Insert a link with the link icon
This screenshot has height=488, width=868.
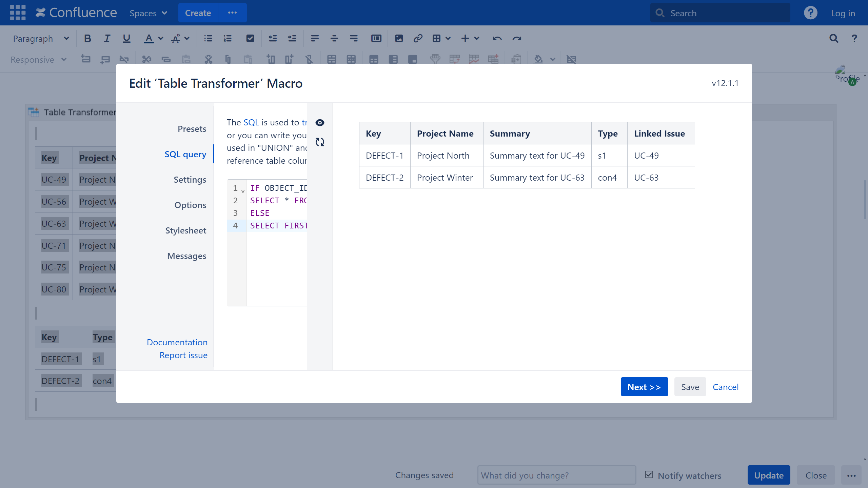click(x=418, y=39)
